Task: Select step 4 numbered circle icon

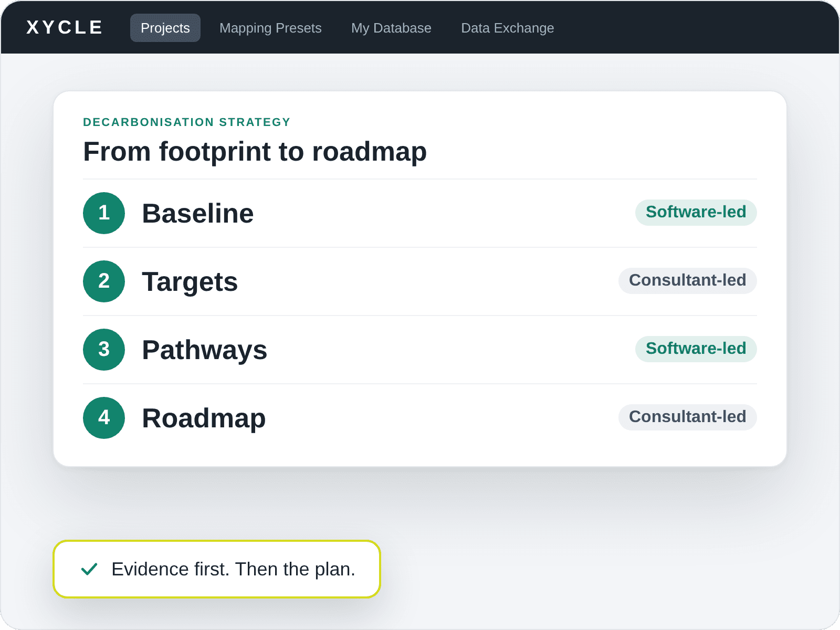Action: 104,418
